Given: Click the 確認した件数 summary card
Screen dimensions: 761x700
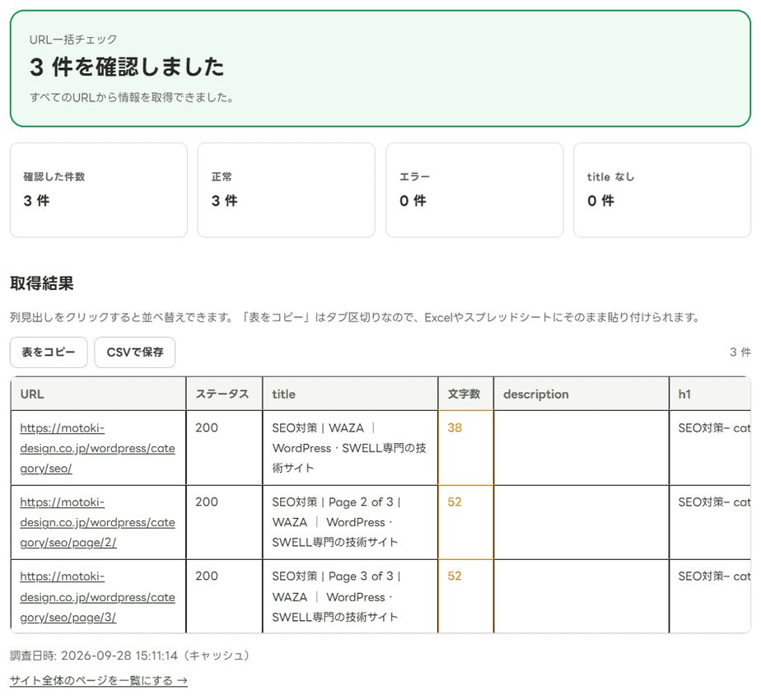Looking at the screenshot, I should [x=99, y=189].
